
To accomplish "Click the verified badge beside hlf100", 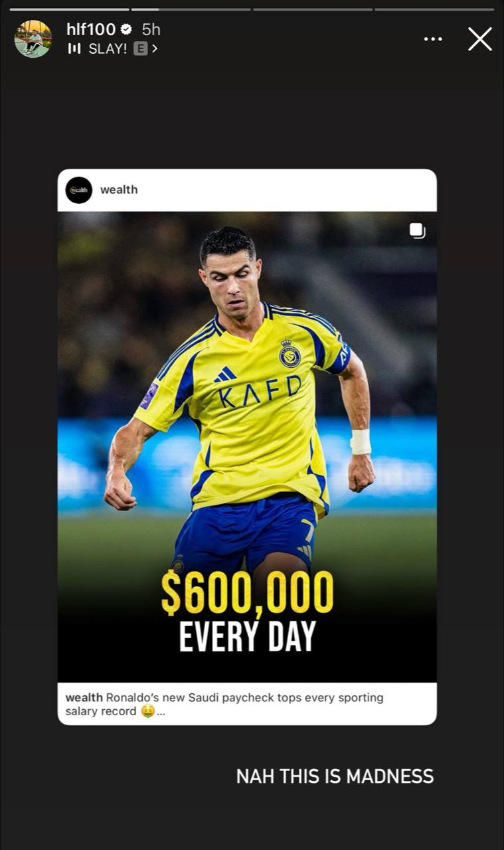I will click(x=126, y=29).
